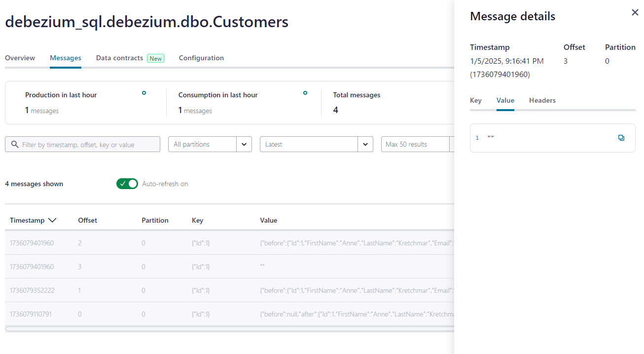This screenshot has width=644, height=354.
Task: Switch to the Overview tab
Action: pyautogui.click(x=20, y=58)
